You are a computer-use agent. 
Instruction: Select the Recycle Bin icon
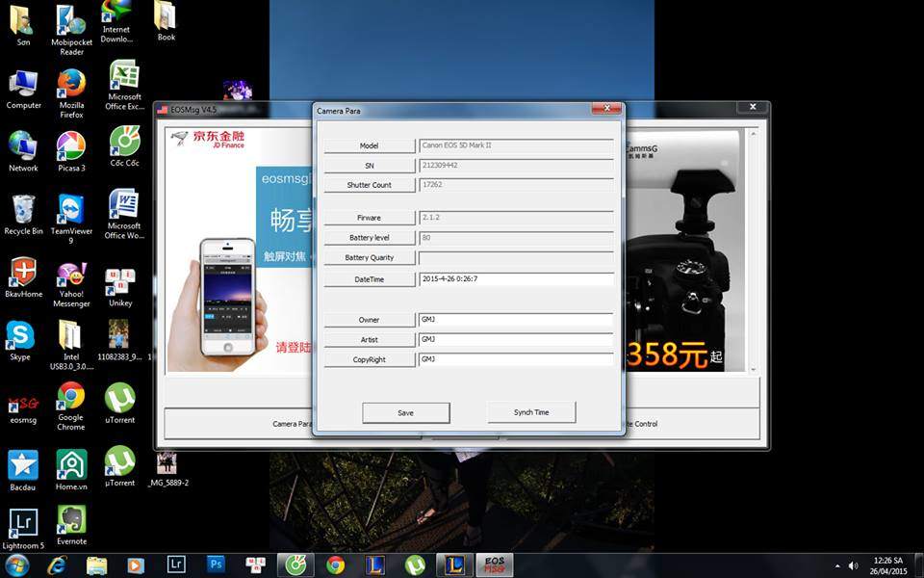coord(23,215)
